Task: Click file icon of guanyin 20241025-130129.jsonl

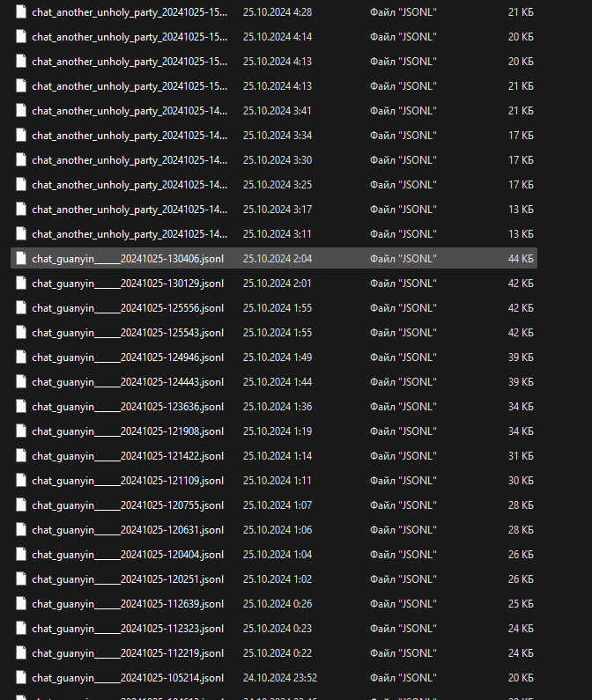Action: tap(22, 284)
